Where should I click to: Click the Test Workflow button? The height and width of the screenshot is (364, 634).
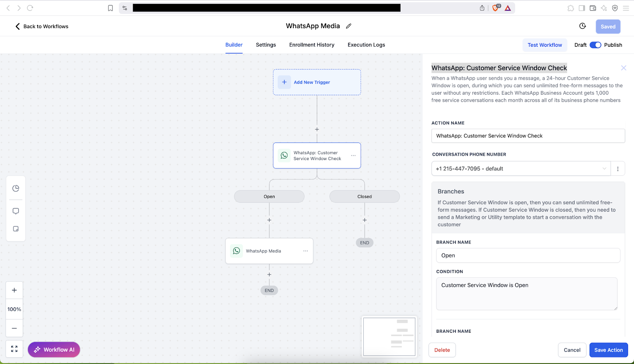[x=545, y=45]
